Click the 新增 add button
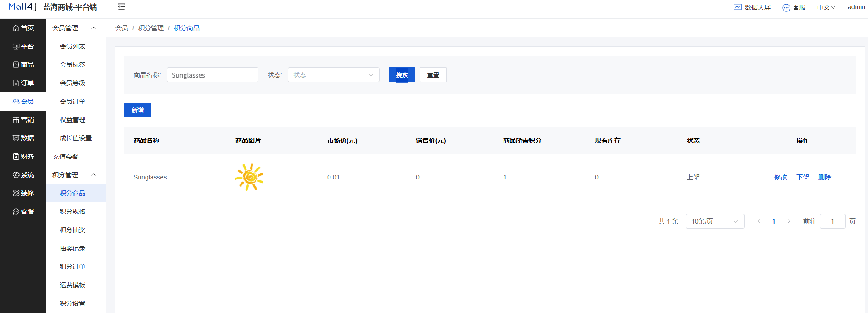Screen dimensions: 868x313 pos(138,110)
